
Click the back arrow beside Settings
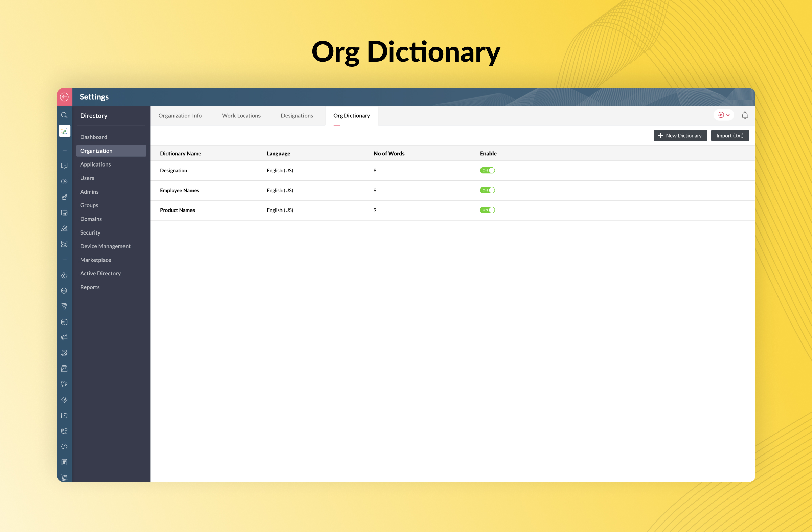[64, 97]
